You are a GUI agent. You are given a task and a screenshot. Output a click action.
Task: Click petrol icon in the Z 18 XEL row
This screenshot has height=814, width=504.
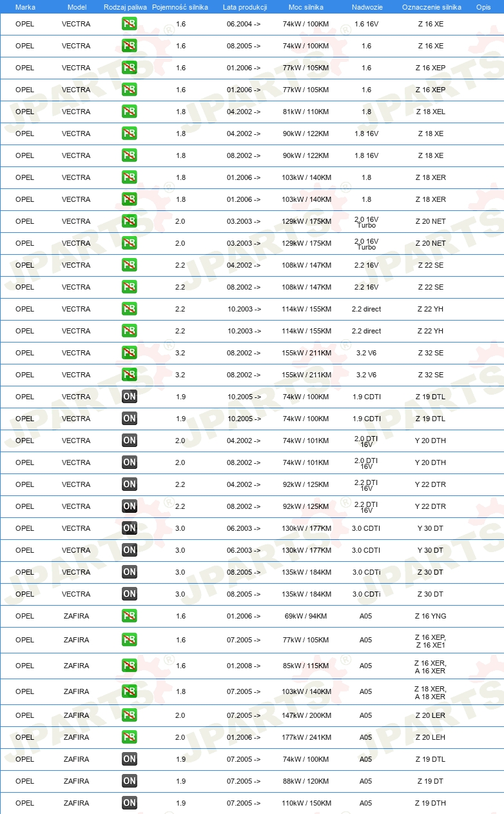130,112
